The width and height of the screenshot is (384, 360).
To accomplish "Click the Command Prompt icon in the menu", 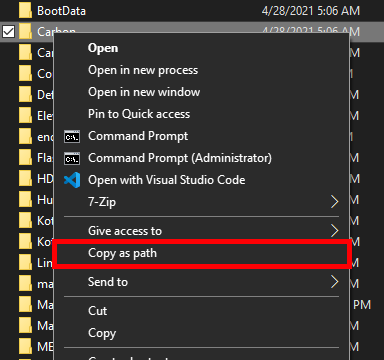I will click(72, 136).
